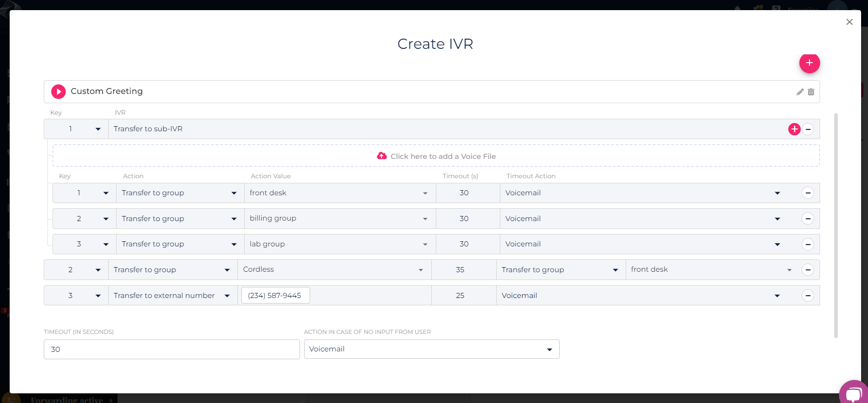Add sub-IVR row with pink plus icon

794,129
